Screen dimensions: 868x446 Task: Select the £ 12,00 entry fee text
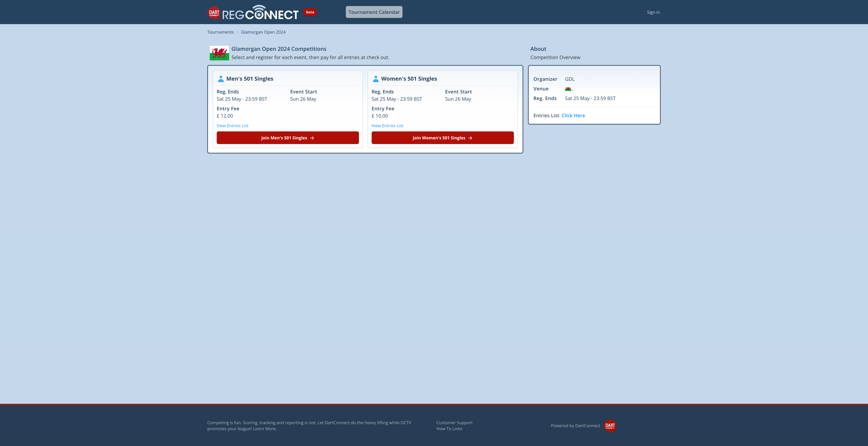(x=225, y=116)
